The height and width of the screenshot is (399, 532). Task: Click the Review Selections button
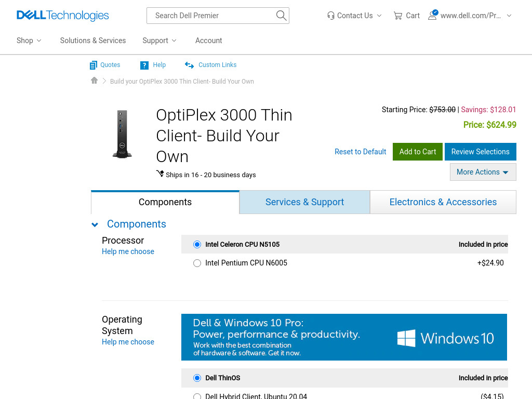coord(480,152)
